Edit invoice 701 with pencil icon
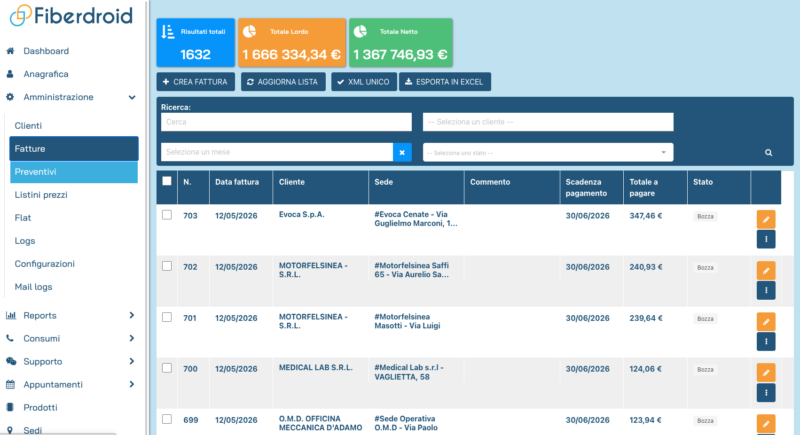The image size is (800, 435). 766,322
